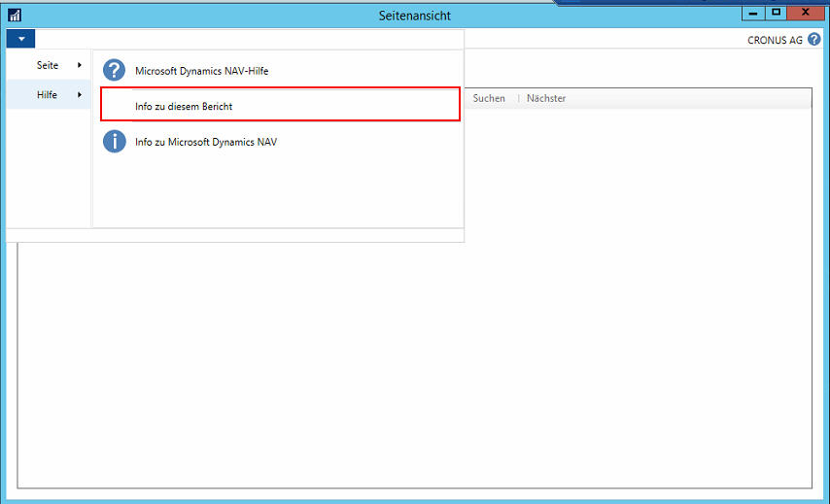Choose Info zu diesem Bericht
The height and width of the screenshot is (504, 830).
coord(280,104)
